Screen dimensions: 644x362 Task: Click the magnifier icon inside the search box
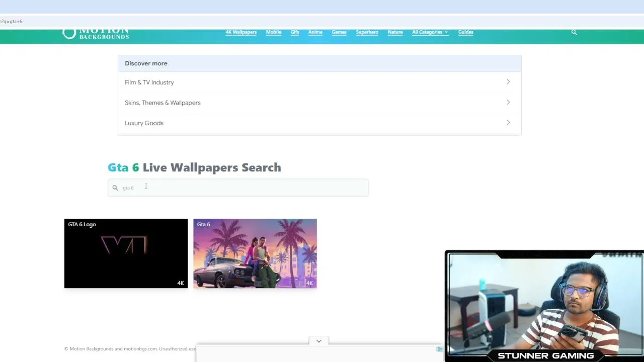coord(115,188)
